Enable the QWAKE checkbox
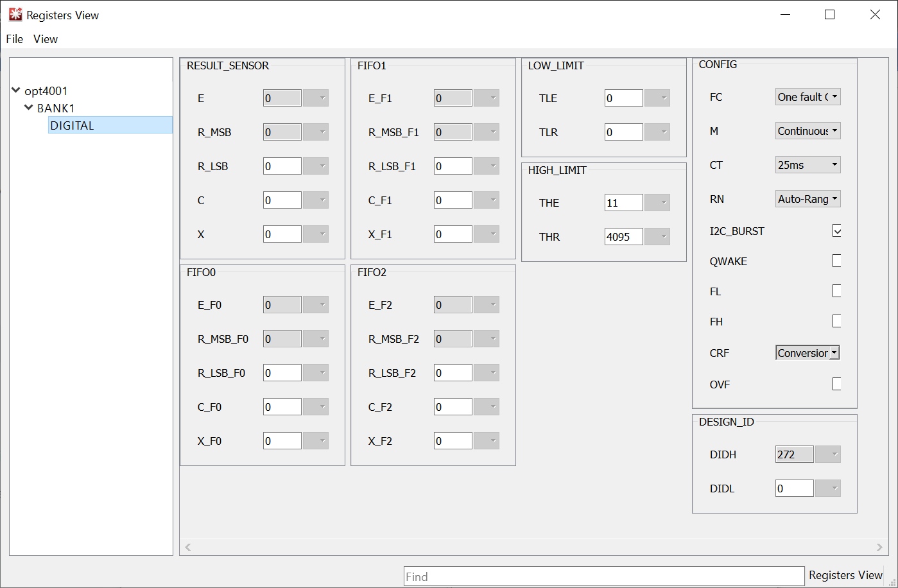Image resolution: width=898 pixels, height=588 pixels. (x=836, y=261)
